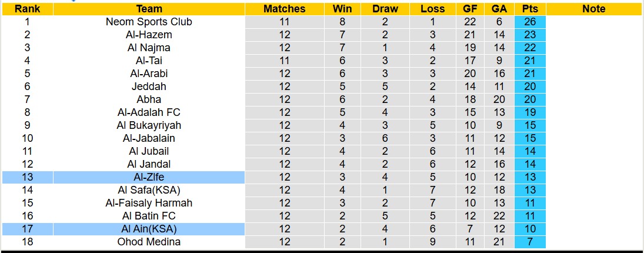Click the Loss column header

coord(433,9)
